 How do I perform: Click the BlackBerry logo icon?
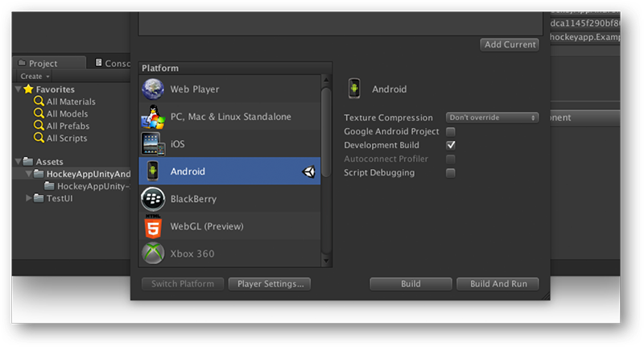153,199
